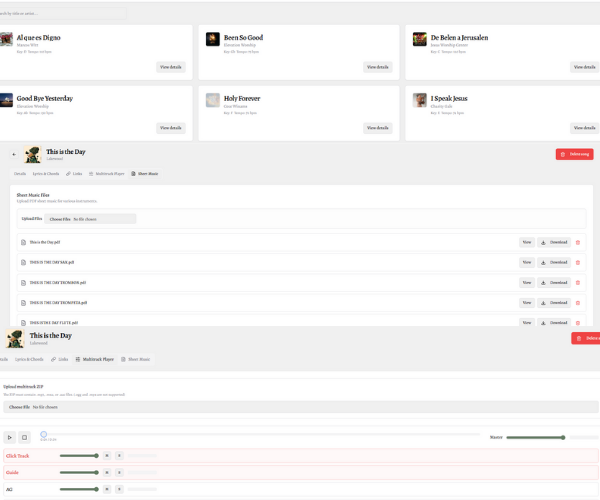Click trash icon for THIS IS THE DAY BASS.pdf
This screenshot has width=600, height=500.
point(577,262)
